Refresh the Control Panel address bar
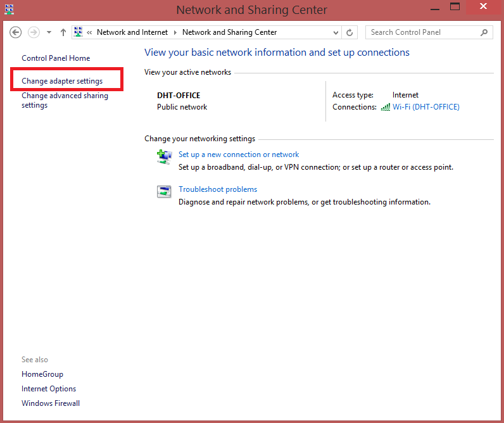 tap(350, 32)
